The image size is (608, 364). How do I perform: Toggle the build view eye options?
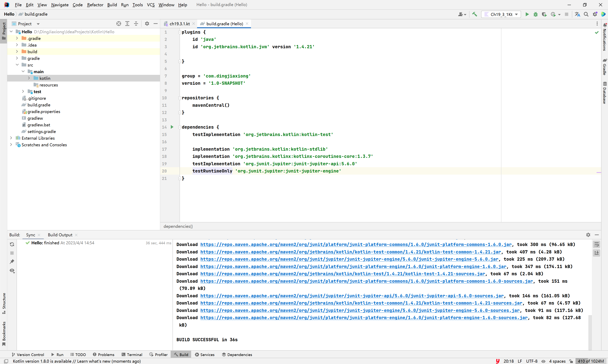[12, 271]
